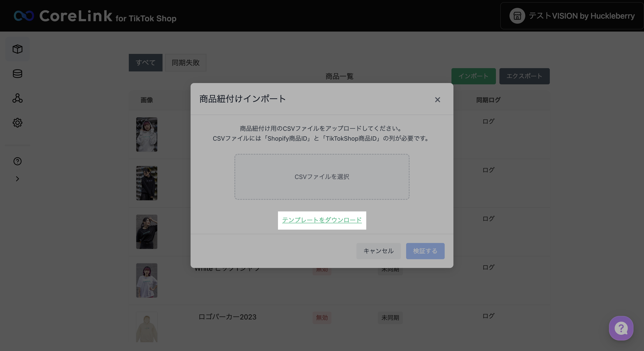Click テンプレートをダウンロード link
The height and width of the screenshot is (351, 644).
322,220
